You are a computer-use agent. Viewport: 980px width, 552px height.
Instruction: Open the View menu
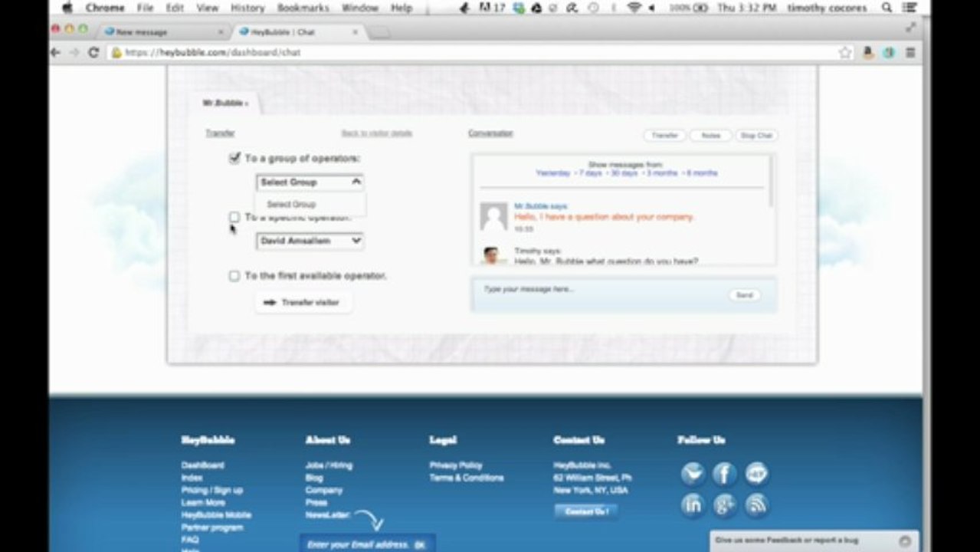(x=207, y=8)
